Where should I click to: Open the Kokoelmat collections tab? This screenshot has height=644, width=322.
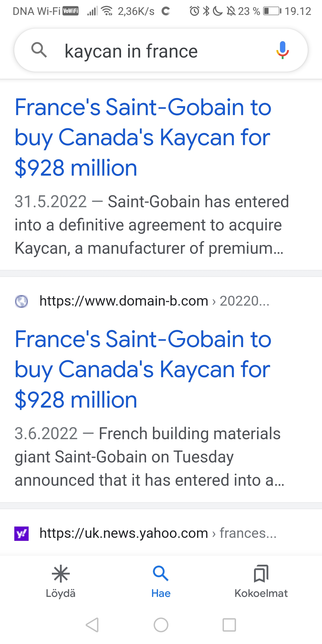261,581
